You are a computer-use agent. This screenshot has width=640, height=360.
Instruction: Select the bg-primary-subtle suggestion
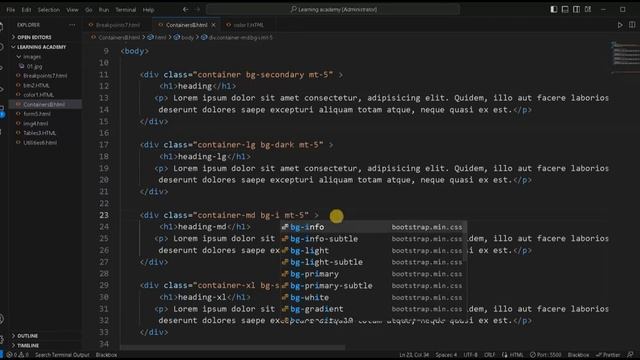click(x=373, y=286)
